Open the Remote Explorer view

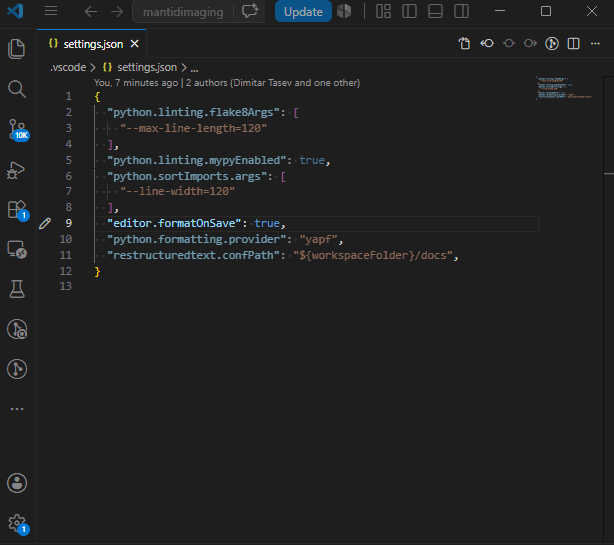[17, 249]
